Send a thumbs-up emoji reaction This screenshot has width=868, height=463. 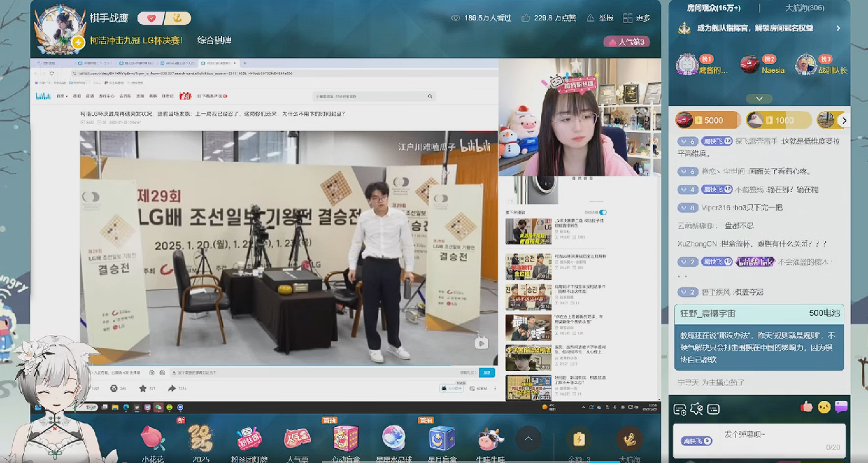click(807, 406)
